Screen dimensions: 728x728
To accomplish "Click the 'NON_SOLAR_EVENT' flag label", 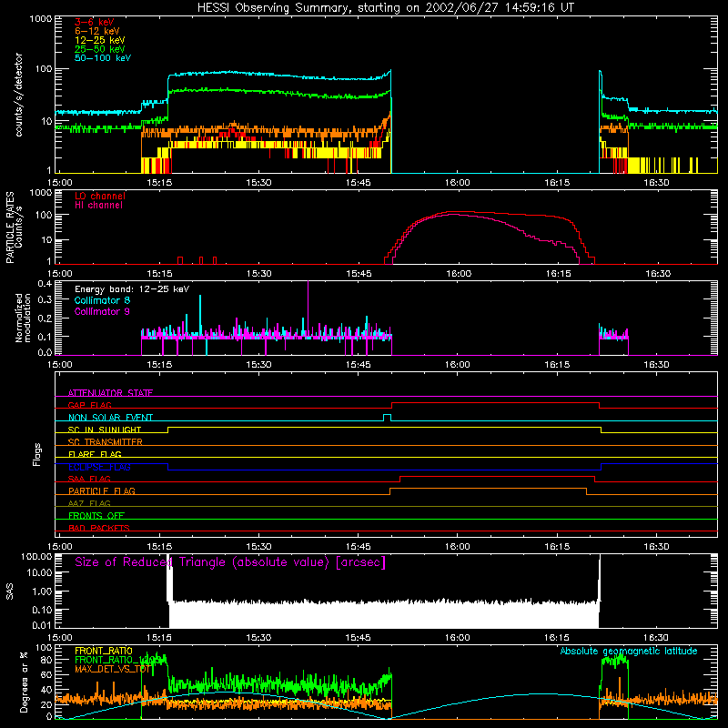I will click(x=110, y=418).
